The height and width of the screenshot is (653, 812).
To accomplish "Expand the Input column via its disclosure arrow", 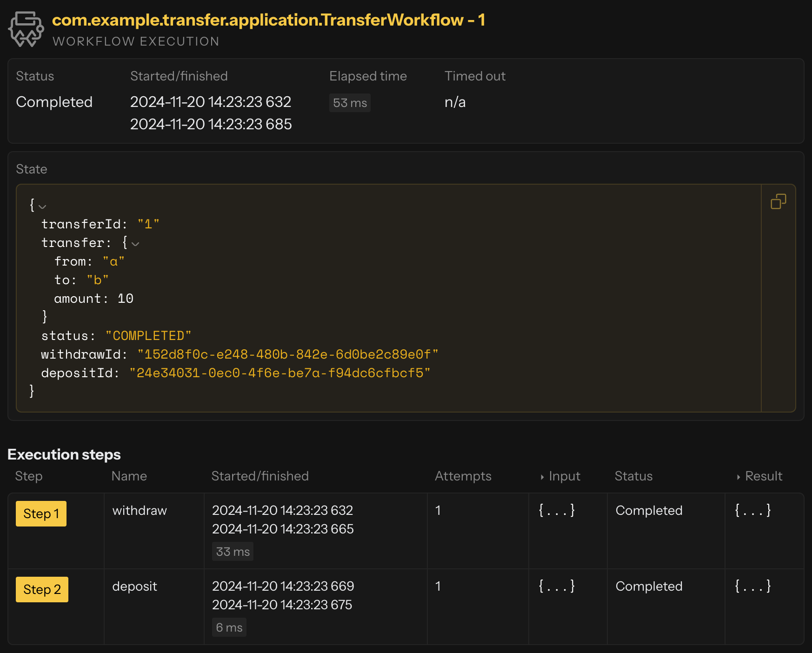I will [542, 476].
